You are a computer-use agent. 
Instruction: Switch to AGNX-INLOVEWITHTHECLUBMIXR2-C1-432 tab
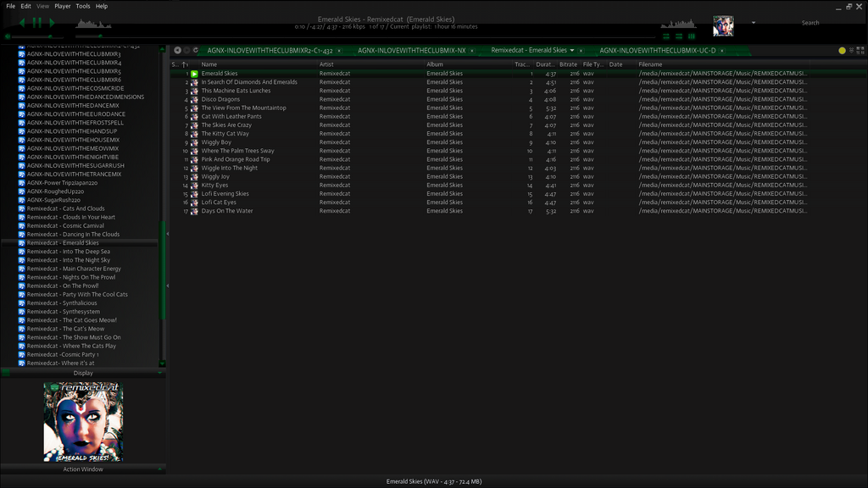270,50
